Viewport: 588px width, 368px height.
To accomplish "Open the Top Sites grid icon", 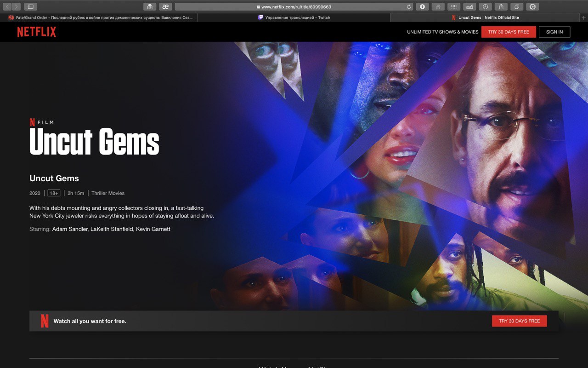I will click(453, 6).
